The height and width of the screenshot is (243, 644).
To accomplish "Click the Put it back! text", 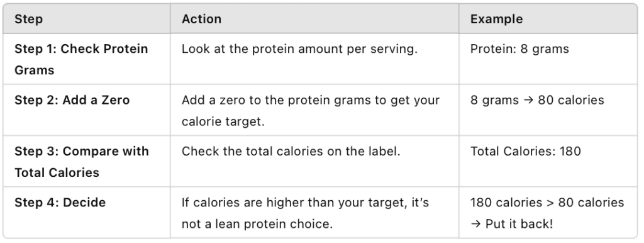I will pos(519,224).
